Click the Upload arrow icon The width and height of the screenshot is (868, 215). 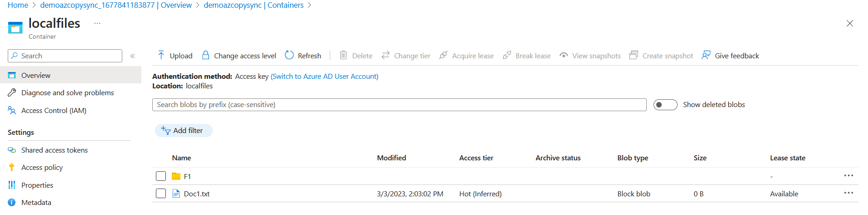(x=161, y=55)
